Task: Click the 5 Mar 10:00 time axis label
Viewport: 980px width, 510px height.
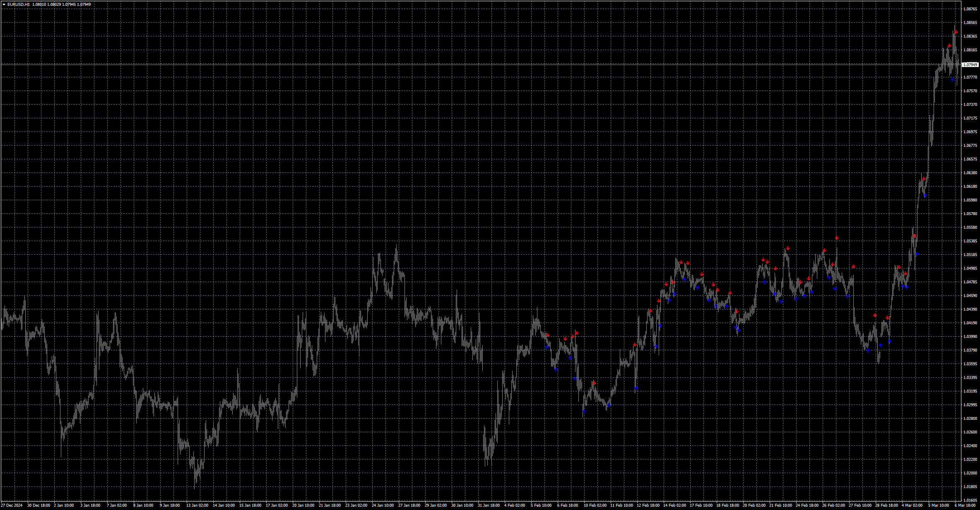Action: (939, 505)
